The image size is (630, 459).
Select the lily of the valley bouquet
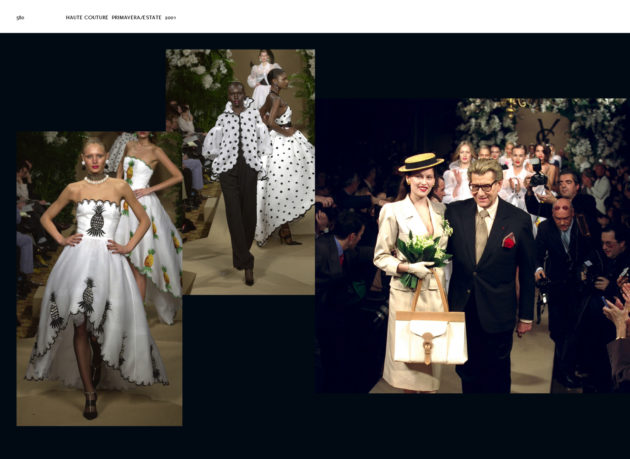click(x=422, y=252)
